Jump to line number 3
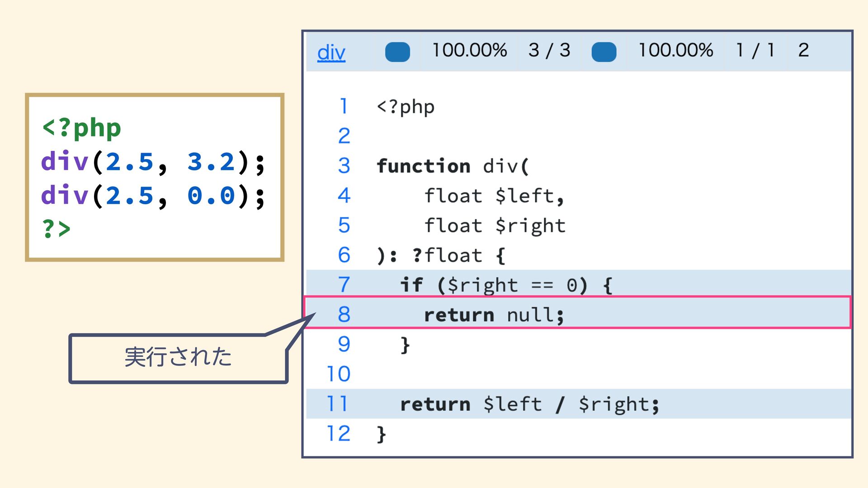 coord(344,166)
